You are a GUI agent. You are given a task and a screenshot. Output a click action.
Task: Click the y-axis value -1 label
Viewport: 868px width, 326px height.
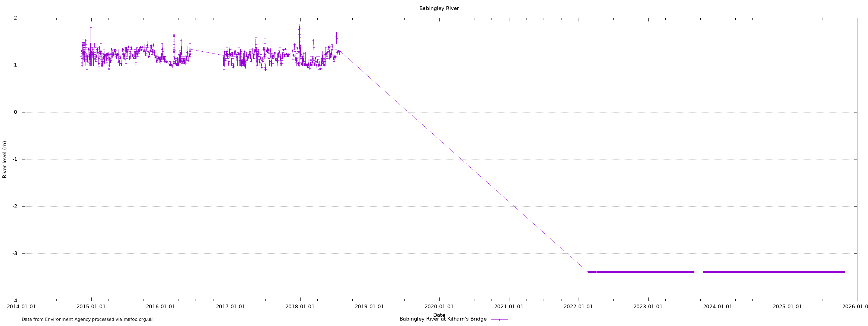coord(15,159)
